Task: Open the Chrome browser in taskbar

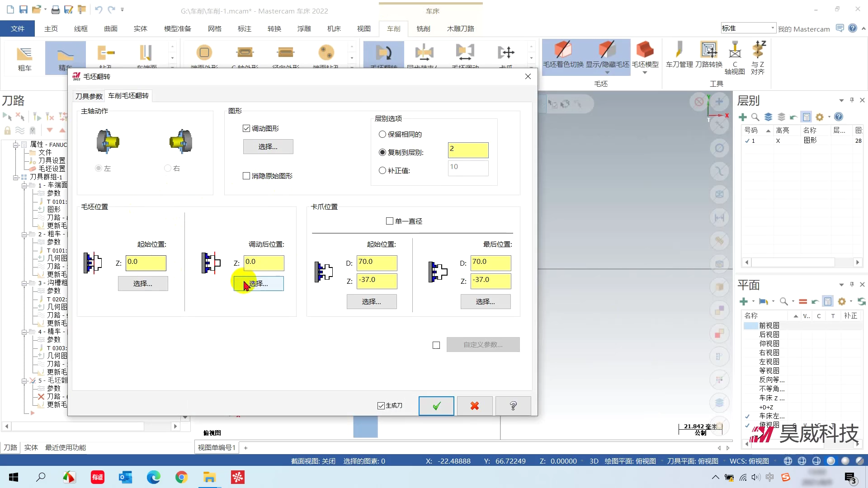Action: click(181, 477)
